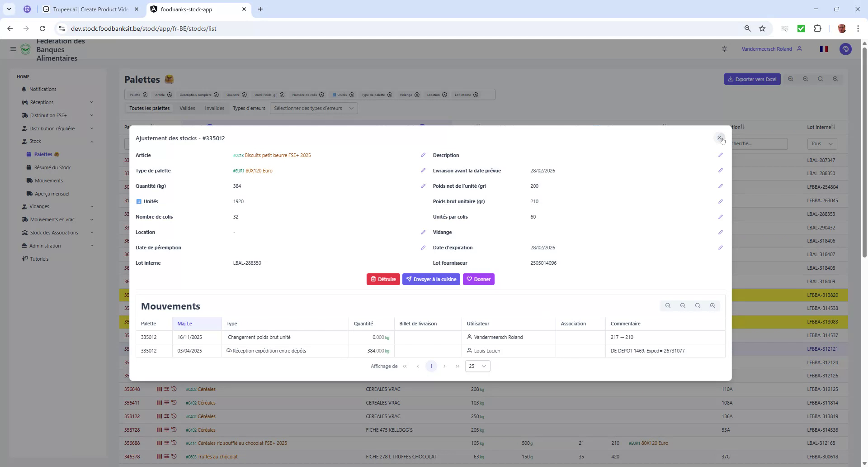
Task: Switch to the Valides filter
Action: pyautogui.click(x=187, y=108)
